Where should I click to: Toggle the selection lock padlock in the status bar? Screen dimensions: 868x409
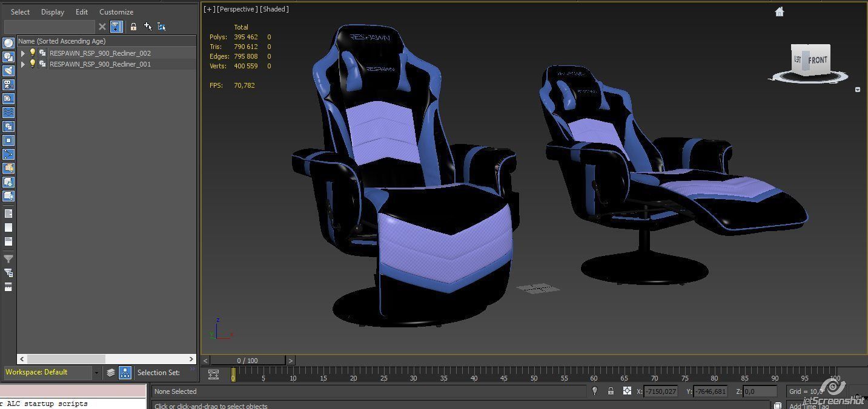pyautogui.click(x=611, y=391)
